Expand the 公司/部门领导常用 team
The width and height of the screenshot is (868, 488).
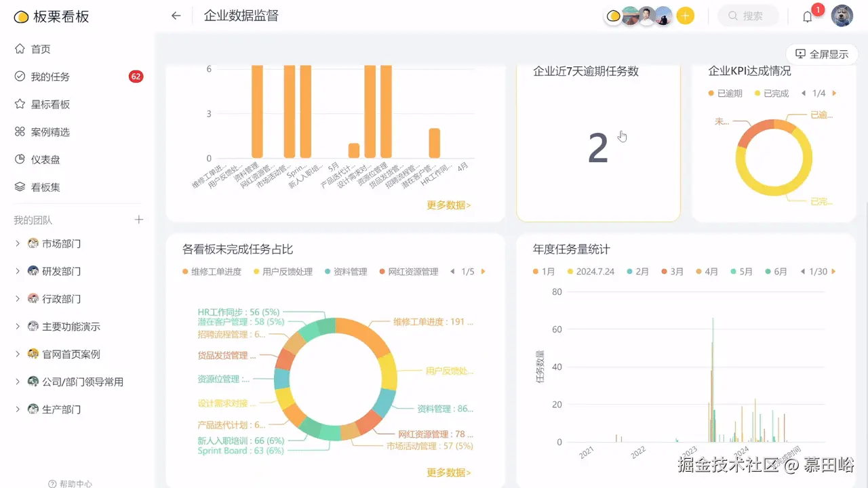(18, 382)
